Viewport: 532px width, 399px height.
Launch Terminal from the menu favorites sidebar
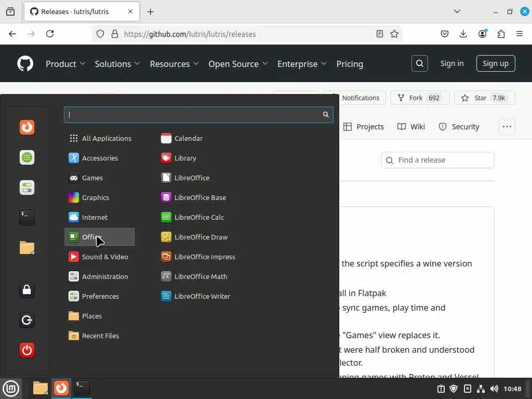click(27, 218)
